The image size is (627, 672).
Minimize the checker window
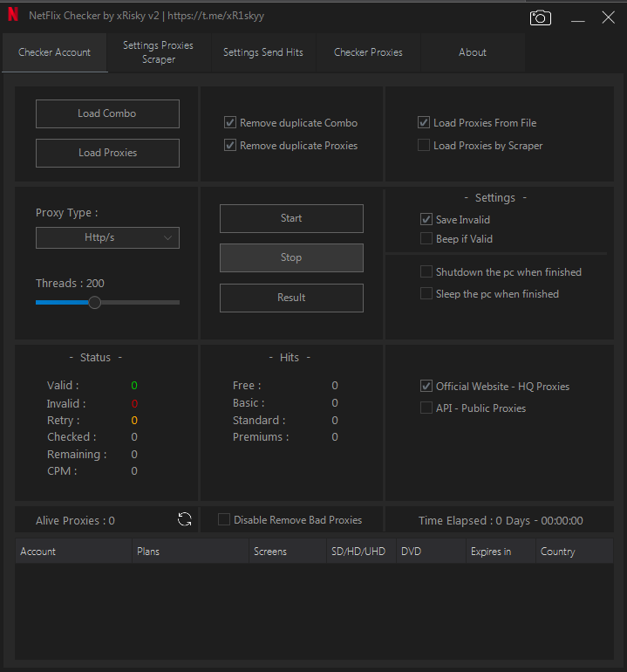pos(577,17)
